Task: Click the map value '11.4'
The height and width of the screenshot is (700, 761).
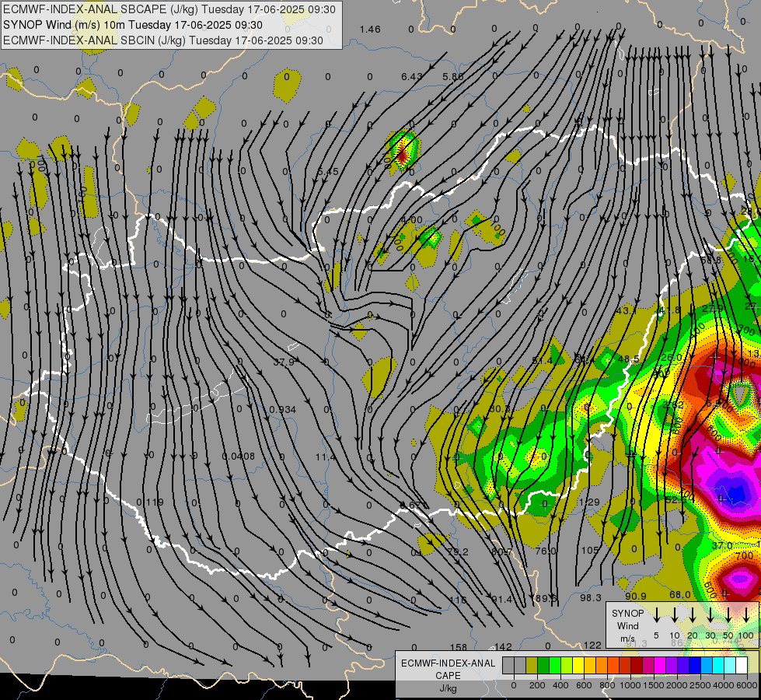Action: pos(326,457)
